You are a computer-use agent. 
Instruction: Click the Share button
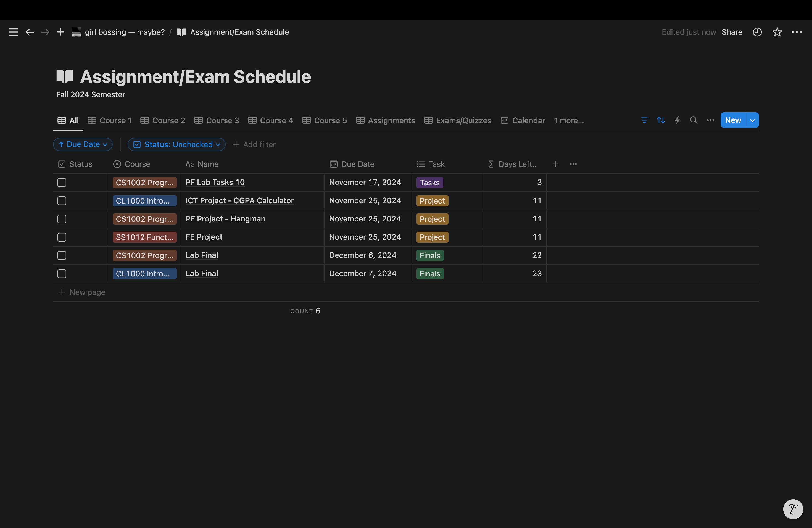[x=732, y=32]
